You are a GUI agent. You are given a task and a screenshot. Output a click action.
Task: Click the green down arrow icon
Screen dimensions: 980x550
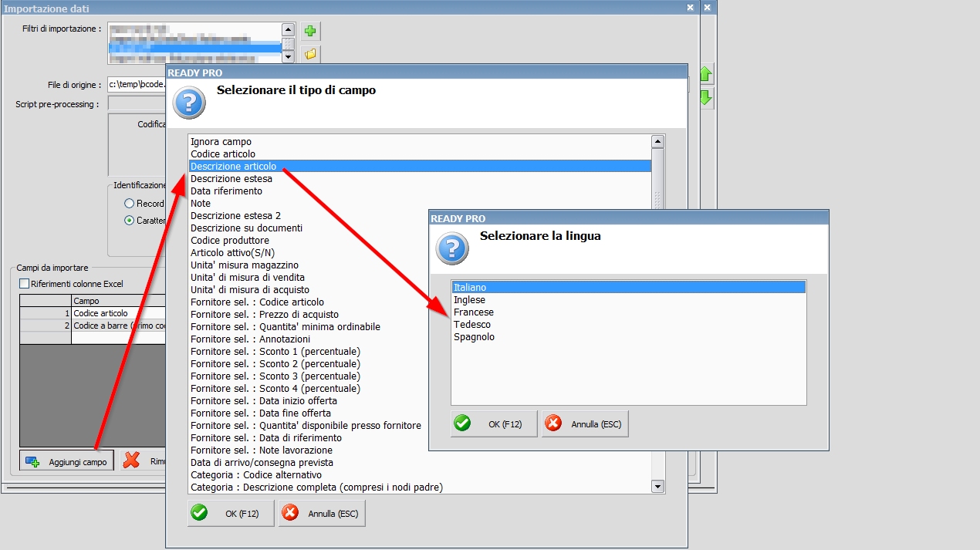point(705,98)
